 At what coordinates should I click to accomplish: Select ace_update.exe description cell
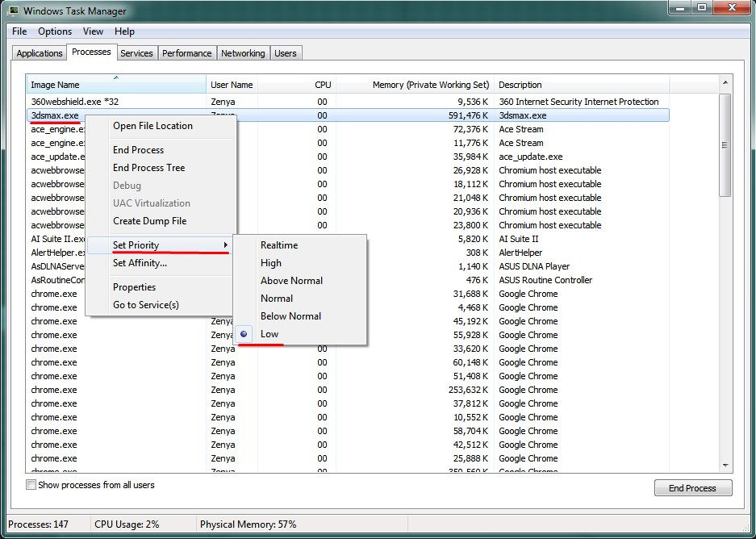530,157
